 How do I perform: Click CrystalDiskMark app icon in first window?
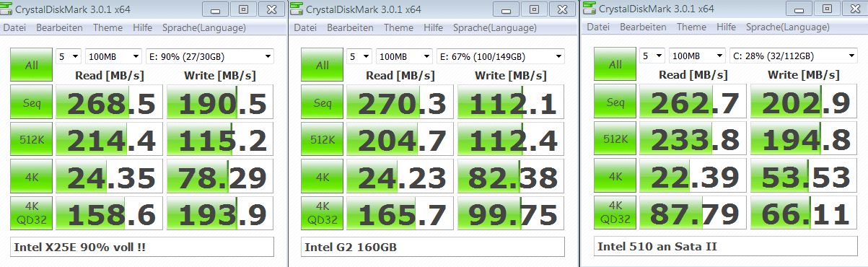[7, 9]
